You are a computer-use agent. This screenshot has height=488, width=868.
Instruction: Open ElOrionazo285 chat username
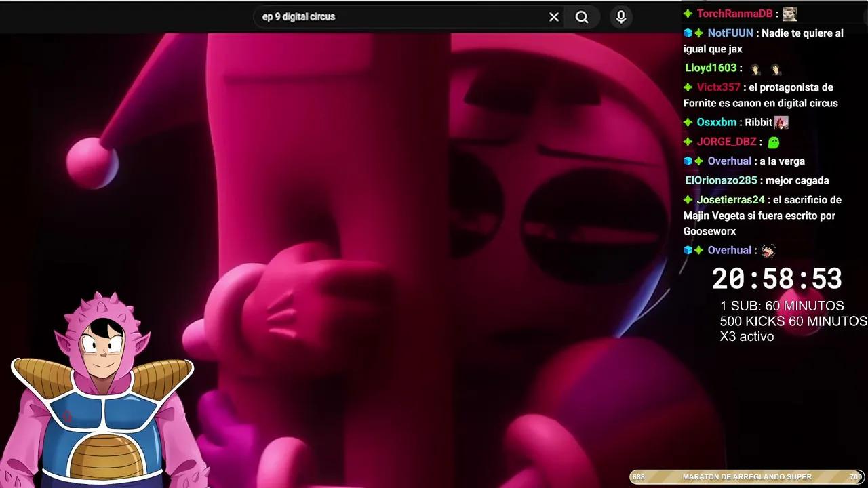(x=721, y=180)
